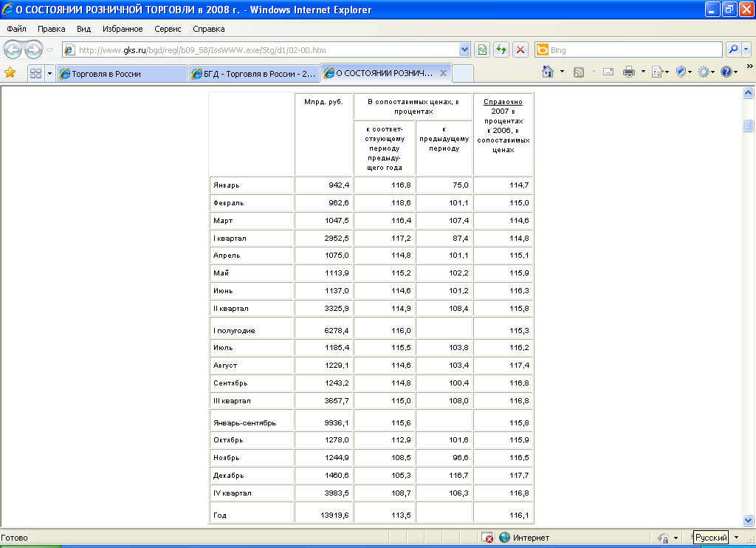Open the Сервис menu

tap(168, 29)
